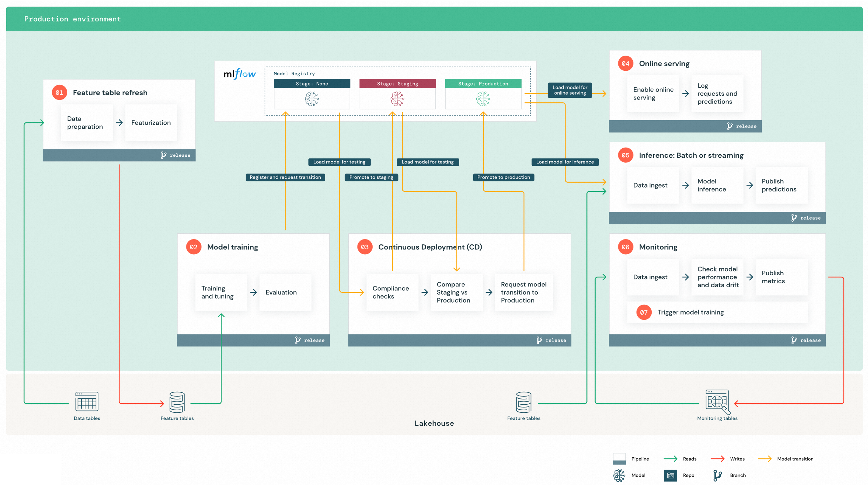Click the Branch icon in the legend
Viewport: 868px width, 486px height.
(x=717, y=475)
